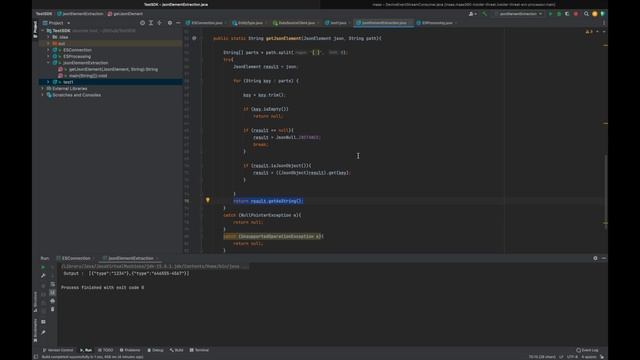Click the pin tab icon in Run panel

point(43,333)
